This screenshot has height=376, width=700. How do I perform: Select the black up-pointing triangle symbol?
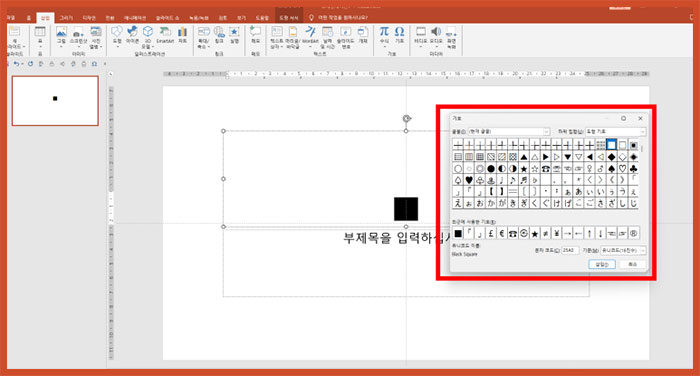click(524, 157)
